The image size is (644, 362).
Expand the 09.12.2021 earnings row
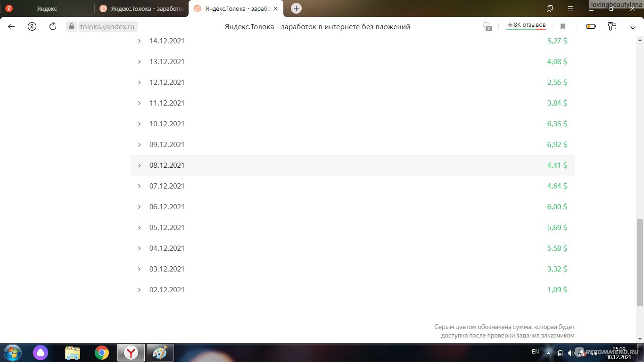[352, 145]
